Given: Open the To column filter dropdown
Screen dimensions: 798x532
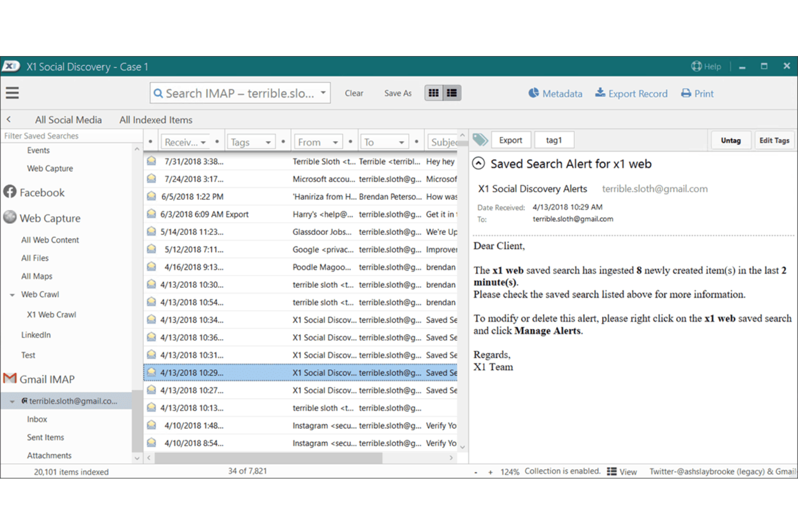Looking at the screenshot, I should 402,142.
